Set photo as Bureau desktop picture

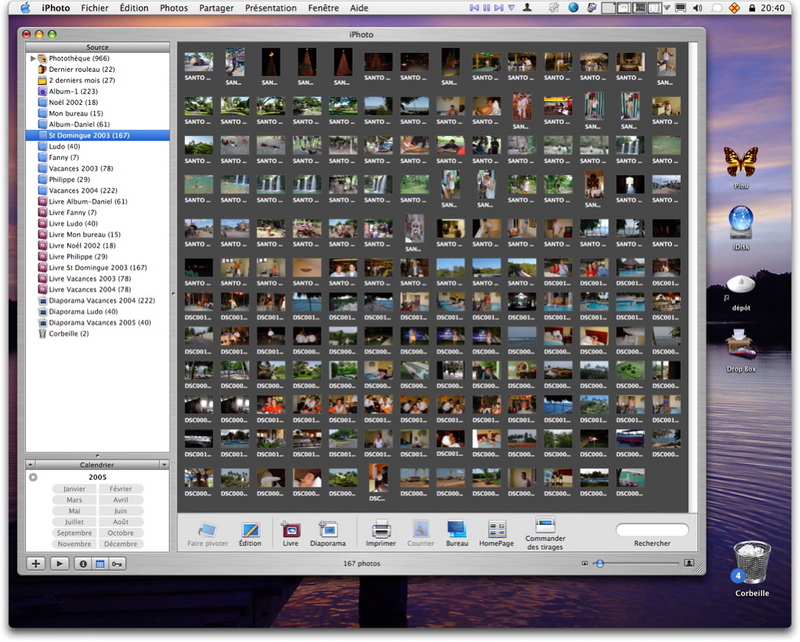[456, 530]
